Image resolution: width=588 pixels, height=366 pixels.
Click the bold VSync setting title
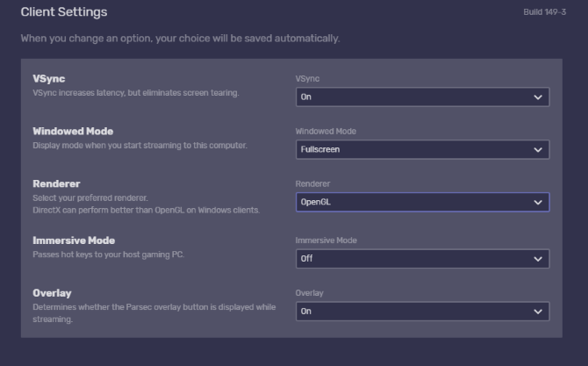(x=49, y=79)
